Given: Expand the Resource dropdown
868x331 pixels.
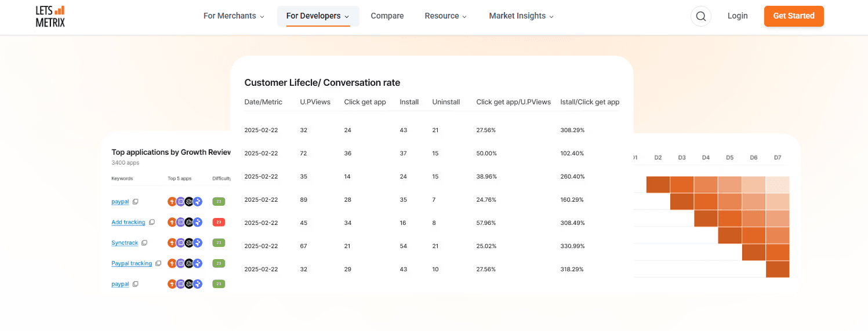Looking at the screenshot, I should tap(445, 16).
